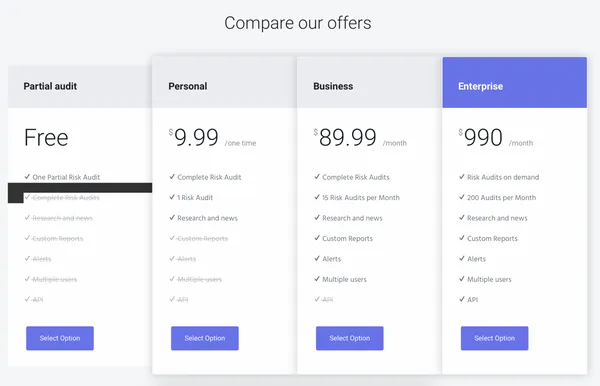Click checkmark beside Risk Audits on demand

[462, 177]
